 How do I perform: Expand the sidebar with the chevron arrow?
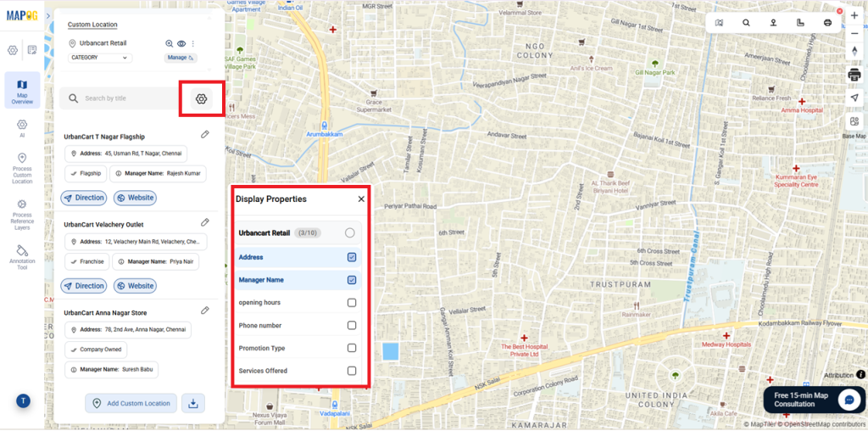[48, 15]
